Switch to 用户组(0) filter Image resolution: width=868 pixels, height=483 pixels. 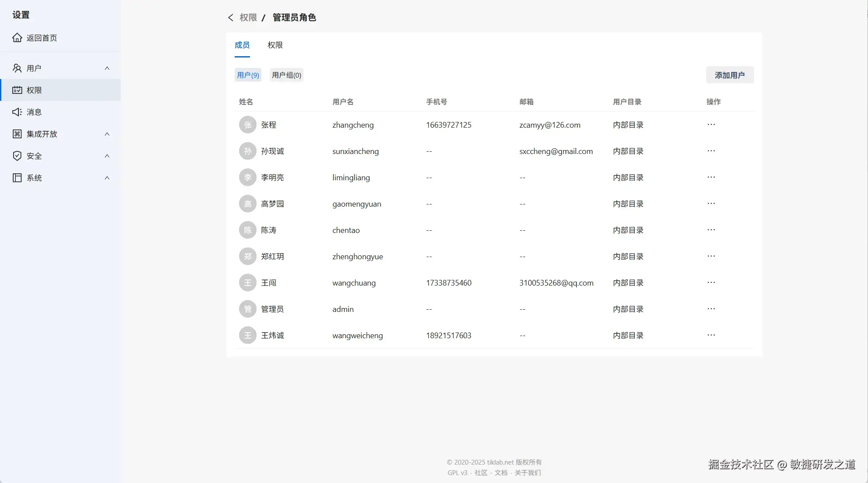286,75
